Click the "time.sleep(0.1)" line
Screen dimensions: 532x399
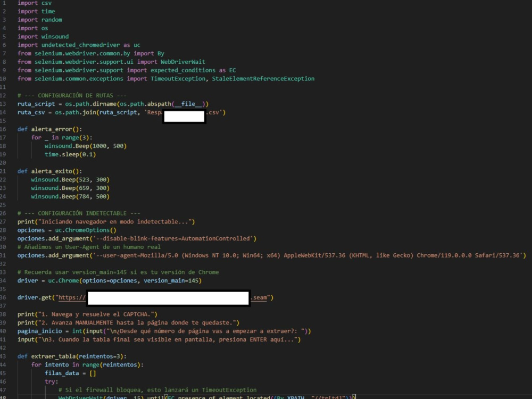coord(70,154)
